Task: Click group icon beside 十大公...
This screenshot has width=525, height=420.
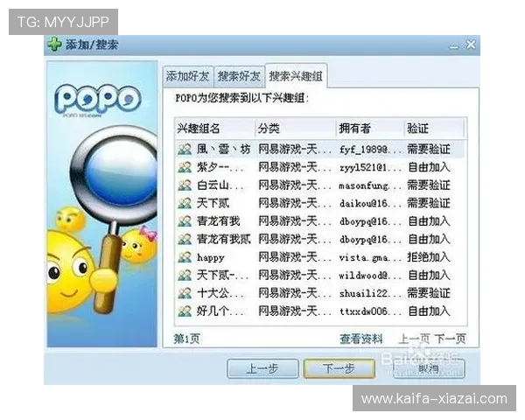Action: click(x=185, y=293)
